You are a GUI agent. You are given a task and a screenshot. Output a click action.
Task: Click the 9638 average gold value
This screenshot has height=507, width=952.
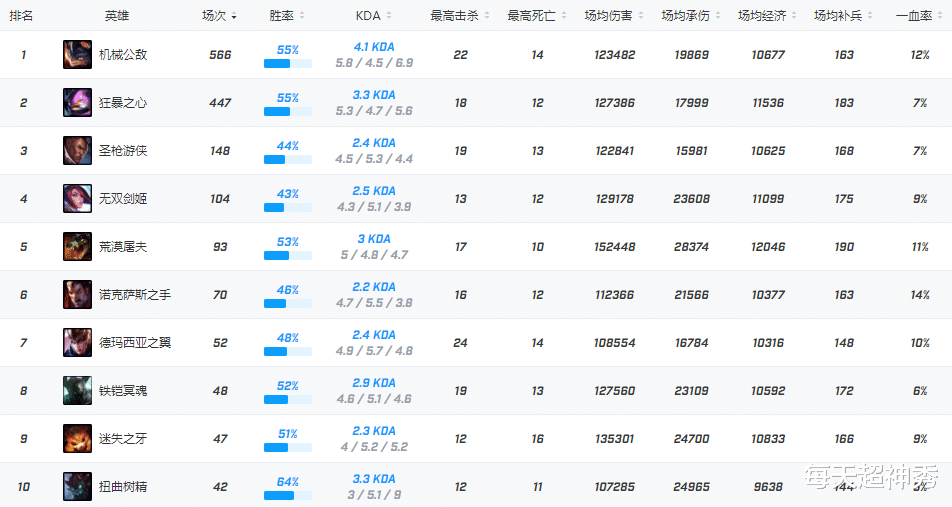pyautogui.click(x=768, y=486)
